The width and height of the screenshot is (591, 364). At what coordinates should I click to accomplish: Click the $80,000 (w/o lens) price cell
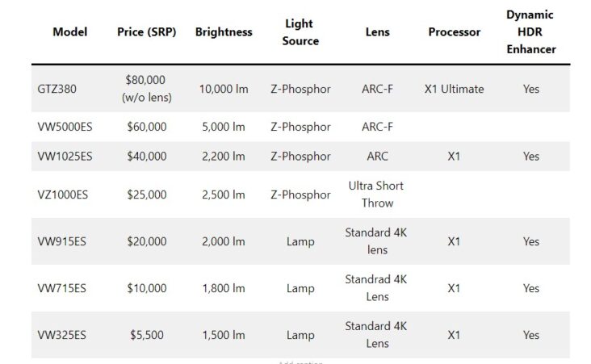[x=146, y=89]
